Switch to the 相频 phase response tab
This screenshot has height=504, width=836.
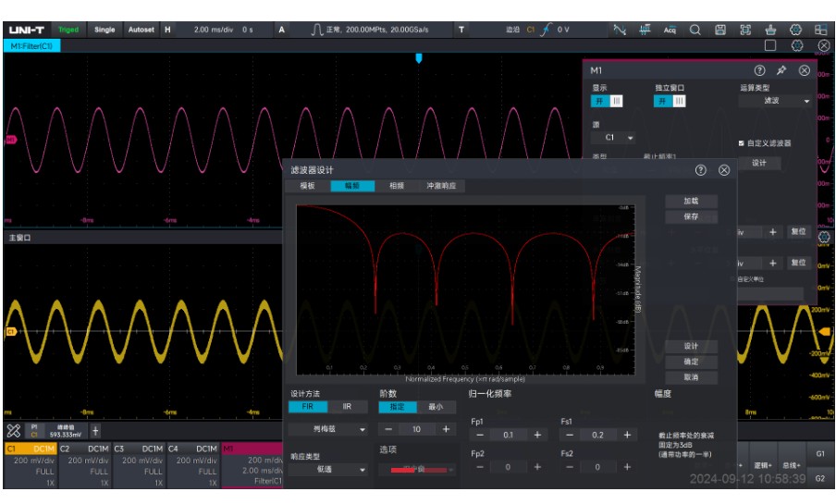click(x=397, y=186)
